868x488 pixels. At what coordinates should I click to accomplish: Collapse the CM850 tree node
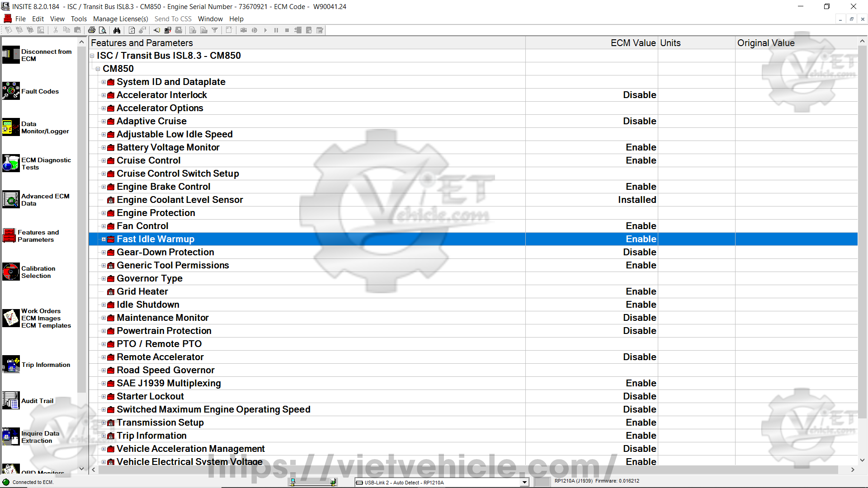tap(98, 69)
